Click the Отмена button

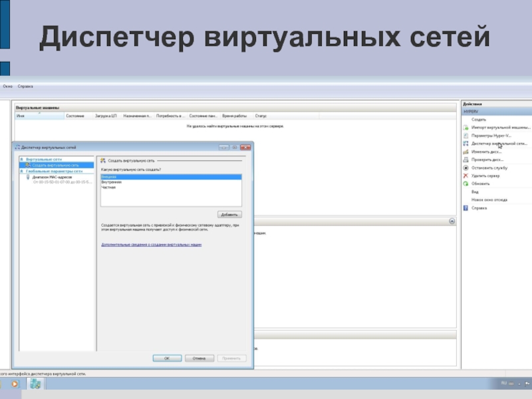[199, 358]
